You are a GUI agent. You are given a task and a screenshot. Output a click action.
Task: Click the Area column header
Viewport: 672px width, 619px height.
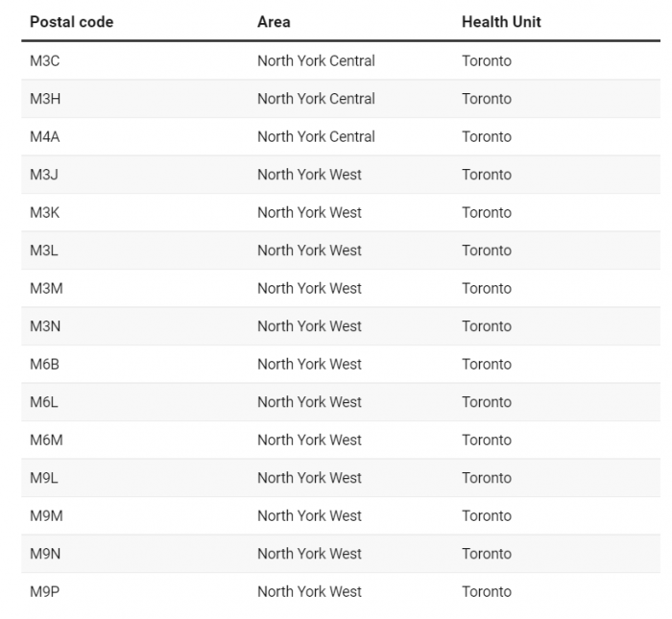[x=274, y=22]
